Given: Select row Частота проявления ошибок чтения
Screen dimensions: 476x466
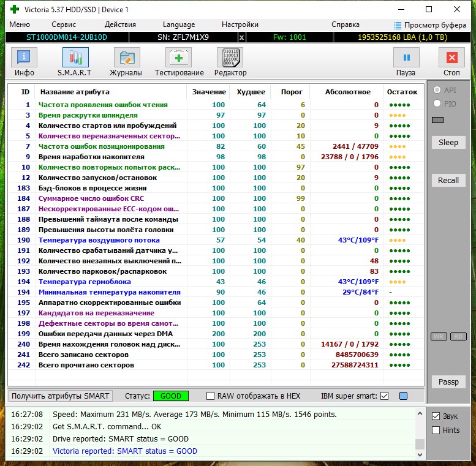Looking at the screenshot, I should coord(216,105).
